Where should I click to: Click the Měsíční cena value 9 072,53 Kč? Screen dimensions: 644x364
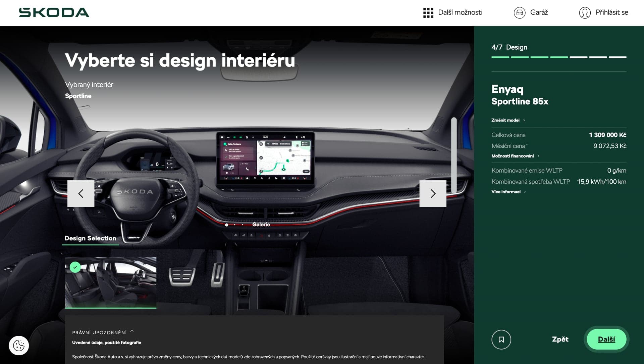(610, 146)
